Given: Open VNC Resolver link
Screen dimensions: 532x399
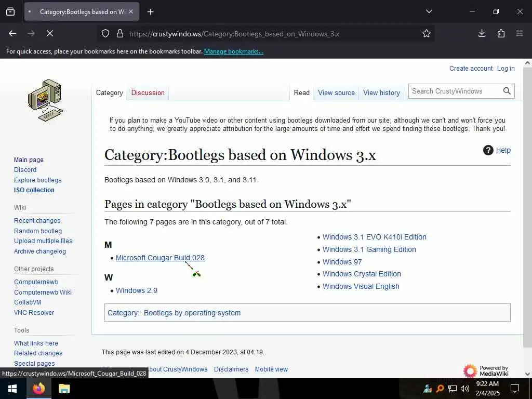Looking at the screenshot, I should pos(34,312).
